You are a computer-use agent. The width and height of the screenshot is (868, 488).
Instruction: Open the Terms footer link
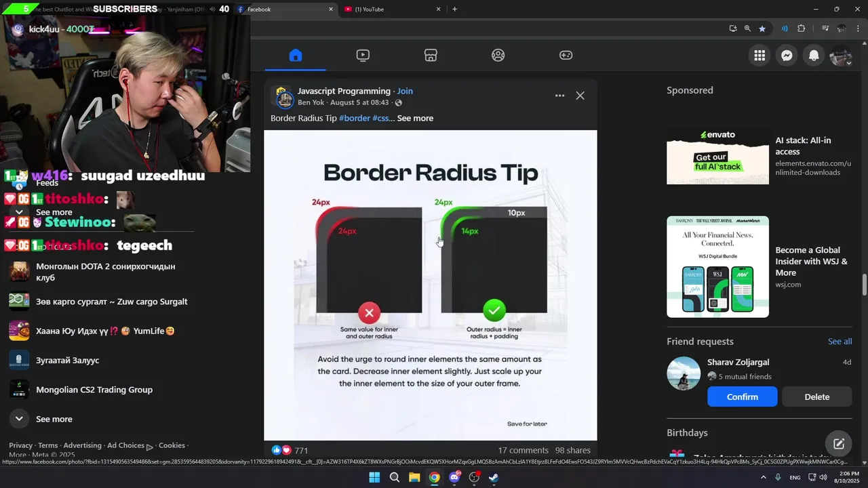pos(47,445)
